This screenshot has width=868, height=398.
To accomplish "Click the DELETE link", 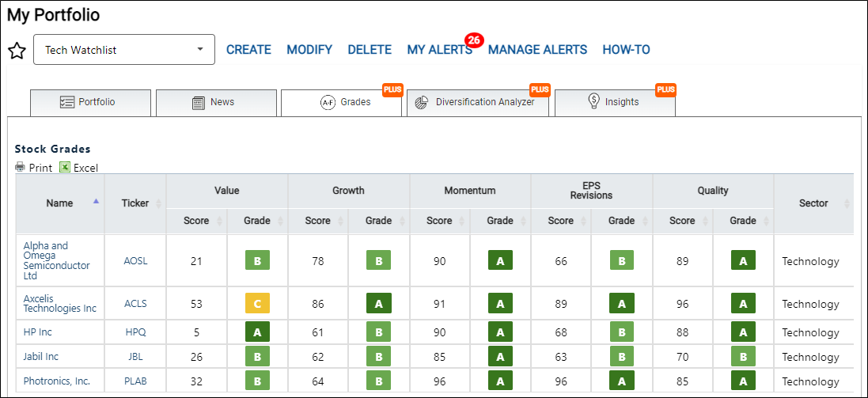I will pos(370,50).
